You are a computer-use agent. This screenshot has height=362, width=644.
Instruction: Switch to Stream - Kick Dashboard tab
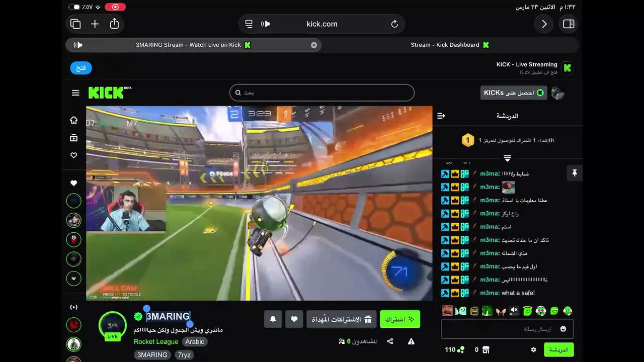(x=450, y=45)
